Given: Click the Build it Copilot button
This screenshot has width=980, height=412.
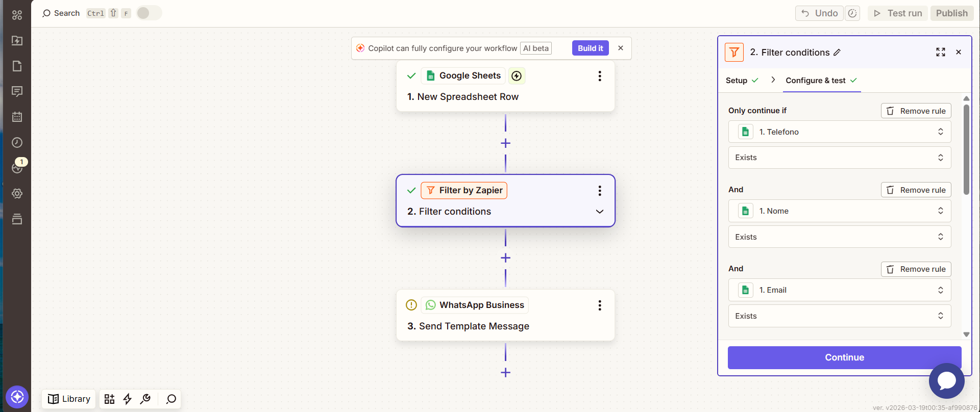Looking at the screenshot, I should click(590, 48).
